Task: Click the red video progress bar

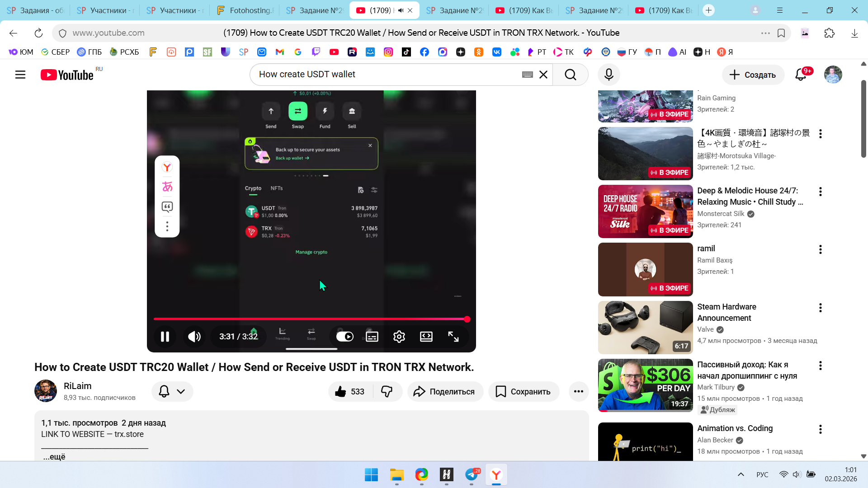Action: 307,319
